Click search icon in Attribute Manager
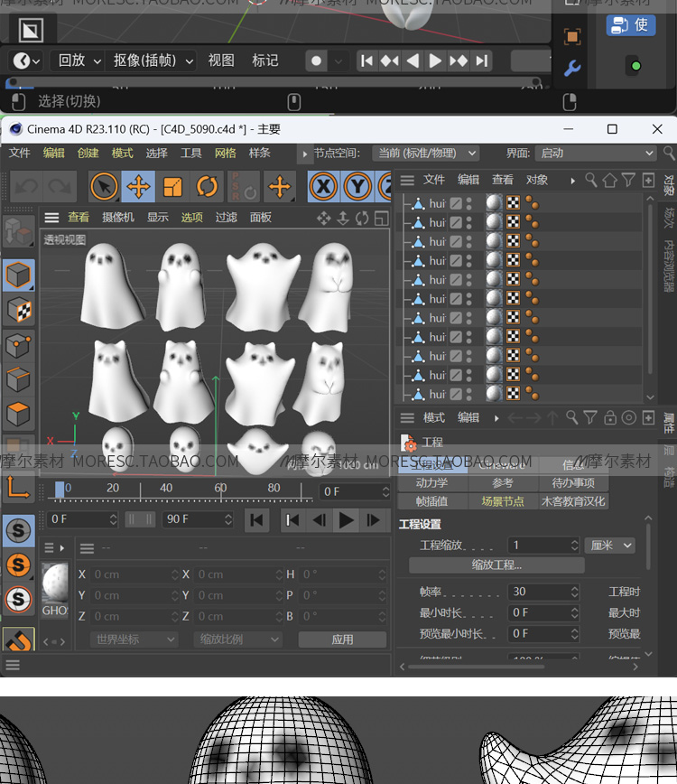Screen dimensions: 677x784 point(571,417)
